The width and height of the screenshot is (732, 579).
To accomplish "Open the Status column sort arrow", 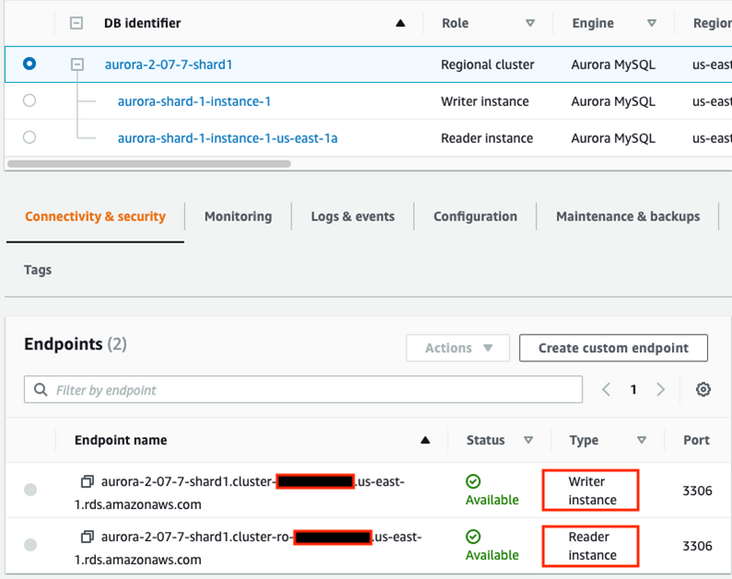I will [528, 440].
